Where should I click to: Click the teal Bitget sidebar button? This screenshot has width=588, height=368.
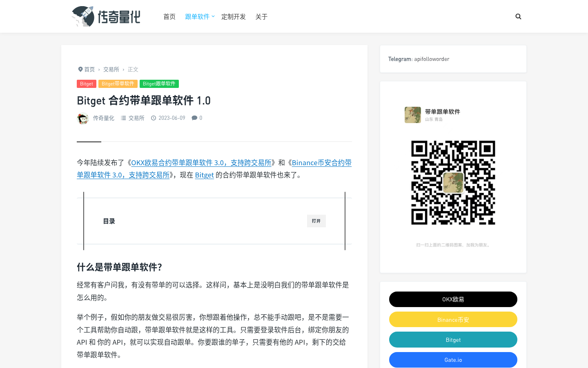click(x=453, y=340)
